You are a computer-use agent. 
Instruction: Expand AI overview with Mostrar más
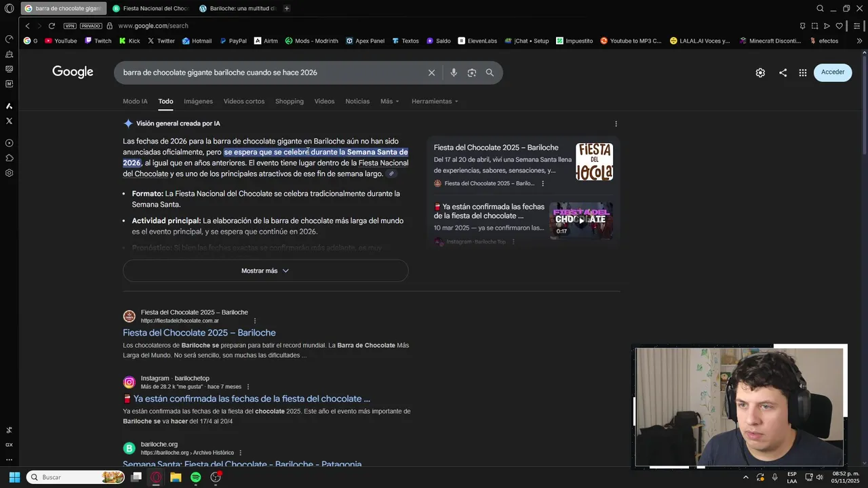(265, 270)
